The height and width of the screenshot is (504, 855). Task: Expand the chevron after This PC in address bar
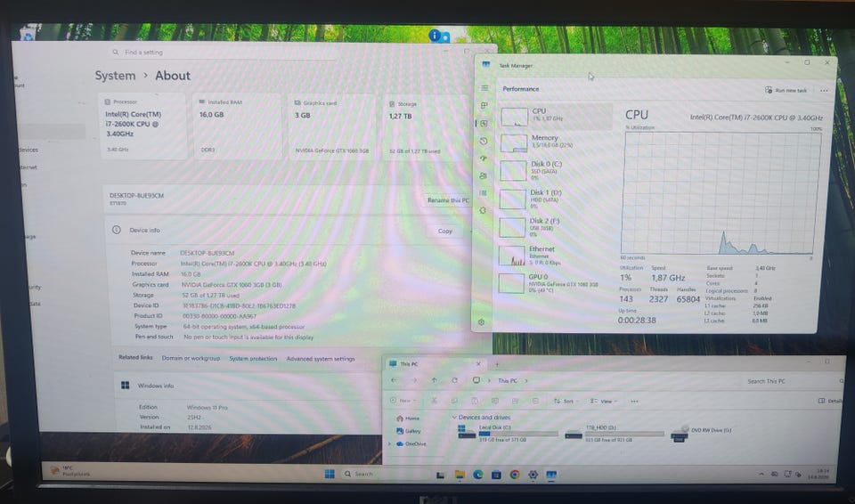[526, 381]
